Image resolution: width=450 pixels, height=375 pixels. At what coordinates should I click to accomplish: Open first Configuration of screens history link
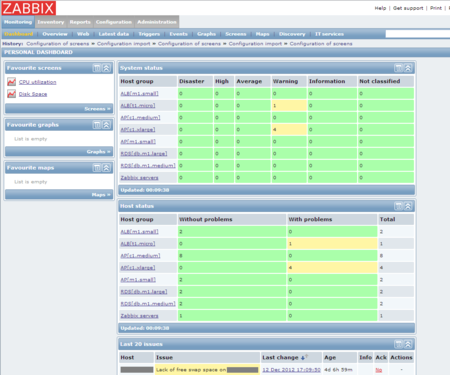coord(58,44)
